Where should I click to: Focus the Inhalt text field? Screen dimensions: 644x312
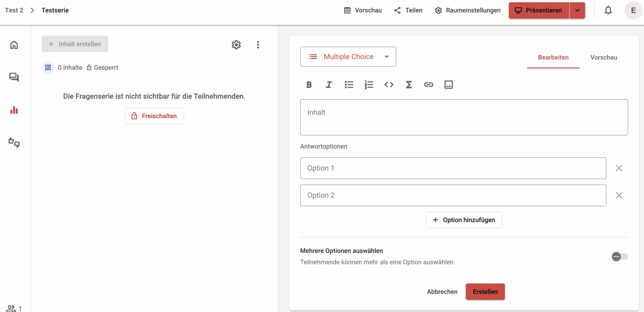[464, 117]
